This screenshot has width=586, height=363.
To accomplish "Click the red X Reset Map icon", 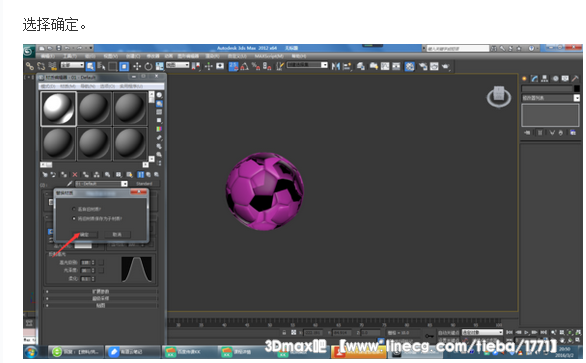I will click(75, 175).
